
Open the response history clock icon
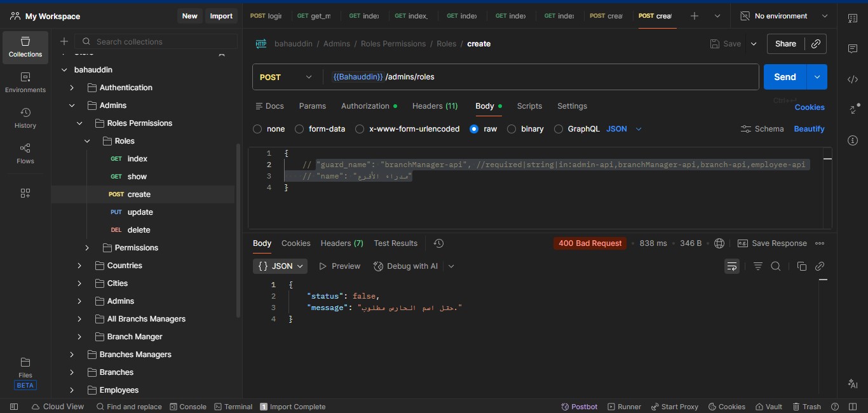pos(438,243)
